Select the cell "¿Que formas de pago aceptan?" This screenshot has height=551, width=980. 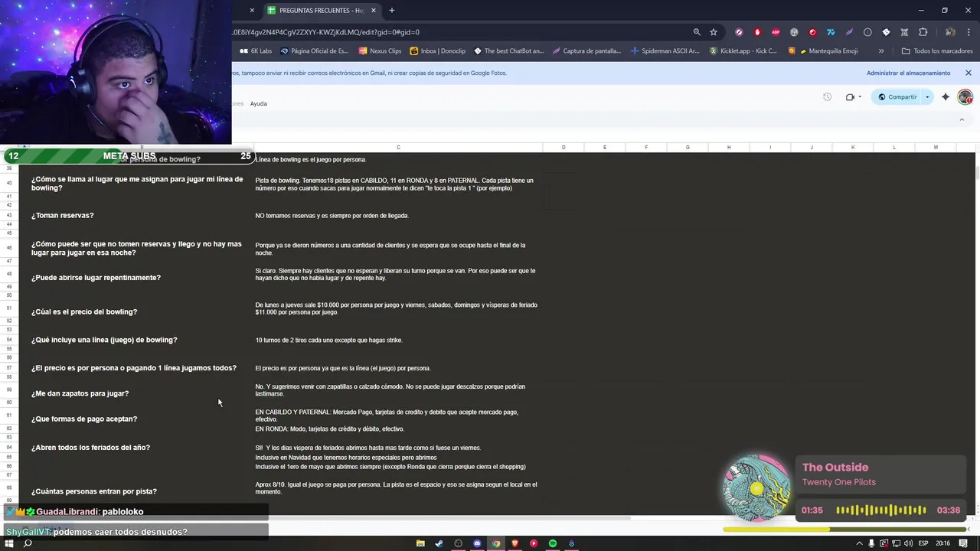tap(84, 419)
